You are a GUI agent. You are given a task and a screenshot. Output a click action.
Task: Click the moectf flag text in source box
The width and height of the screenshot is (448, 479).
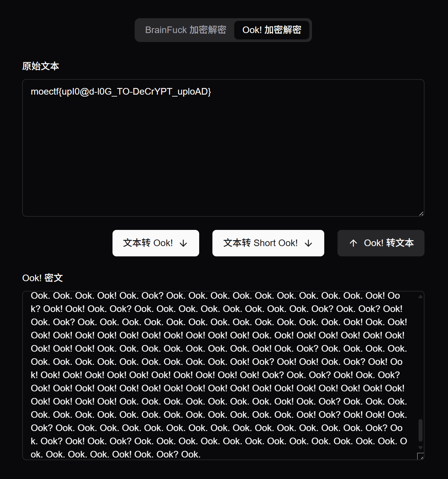click(121, 92)
